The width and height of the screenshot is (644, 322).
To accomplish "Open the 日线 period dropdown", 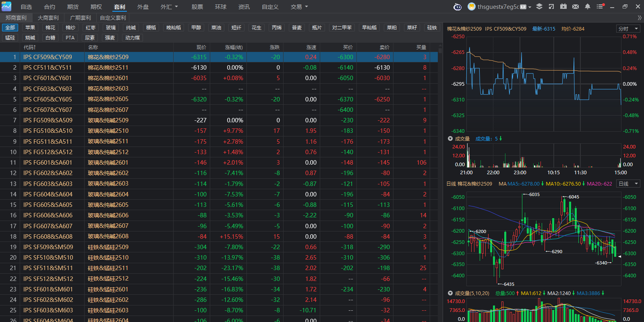I will click(x=628, y=184).
